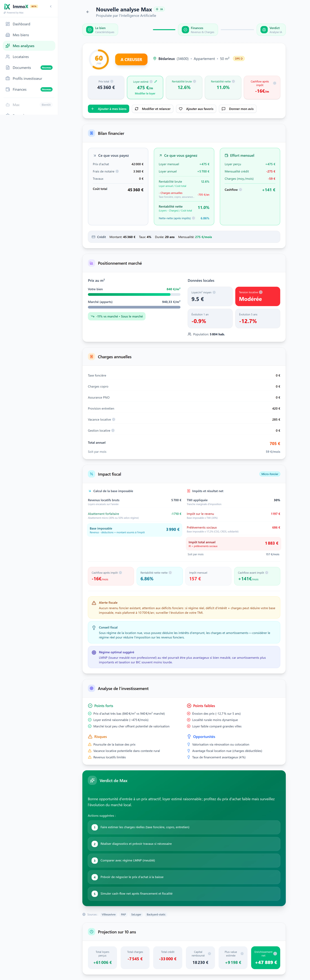Image resolution: width=310 pixels, height=980 pixels.
Task: Click the green Votre bien price bar
Action: (129, 294)
